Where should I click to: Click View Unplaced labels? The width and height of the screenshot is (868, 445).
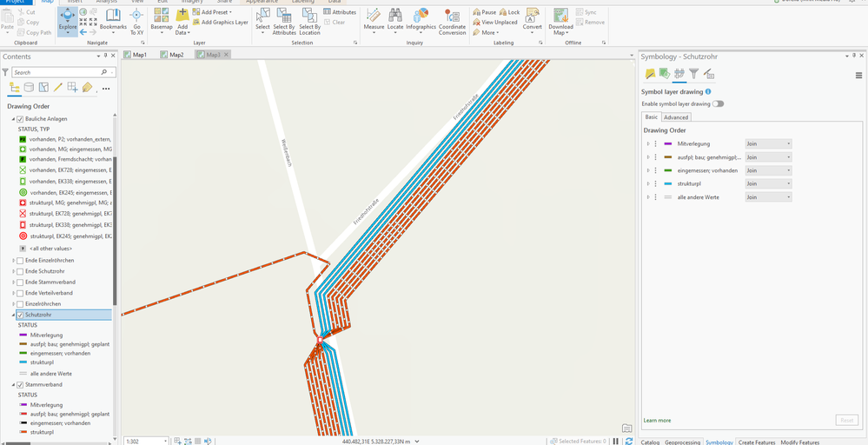tap(495, 22)
